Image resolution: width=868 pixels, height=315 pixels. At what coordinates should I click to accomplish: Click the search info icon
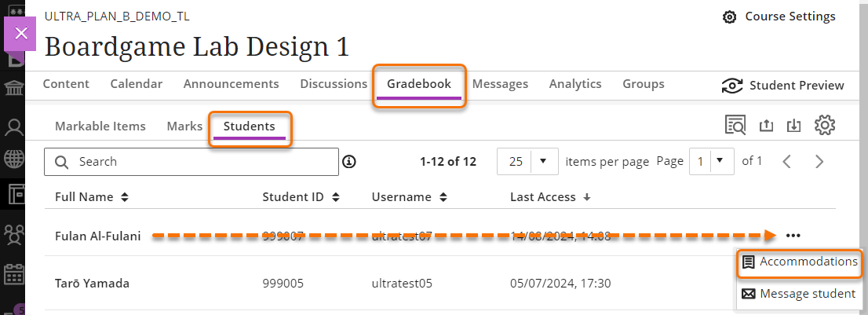coord(349,162)
